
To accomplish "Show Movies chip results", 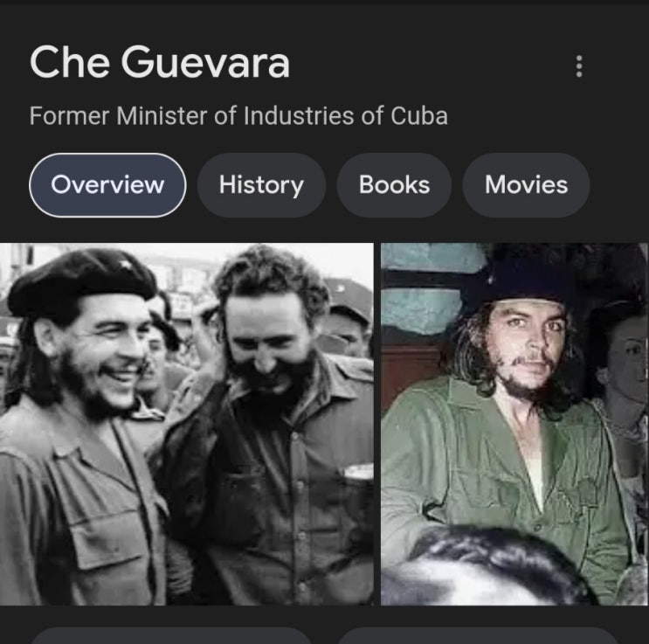I will [526, 184].
